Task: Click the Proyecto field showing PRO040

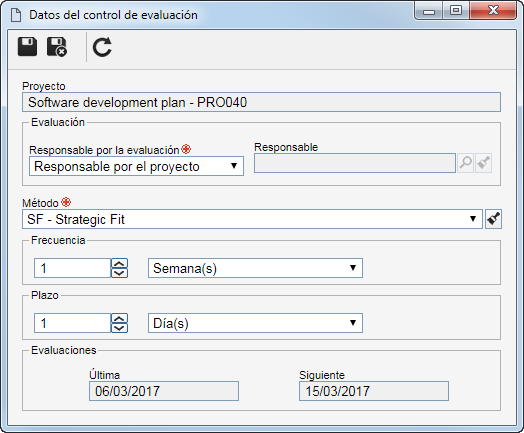Action: [x=261, y=102]
